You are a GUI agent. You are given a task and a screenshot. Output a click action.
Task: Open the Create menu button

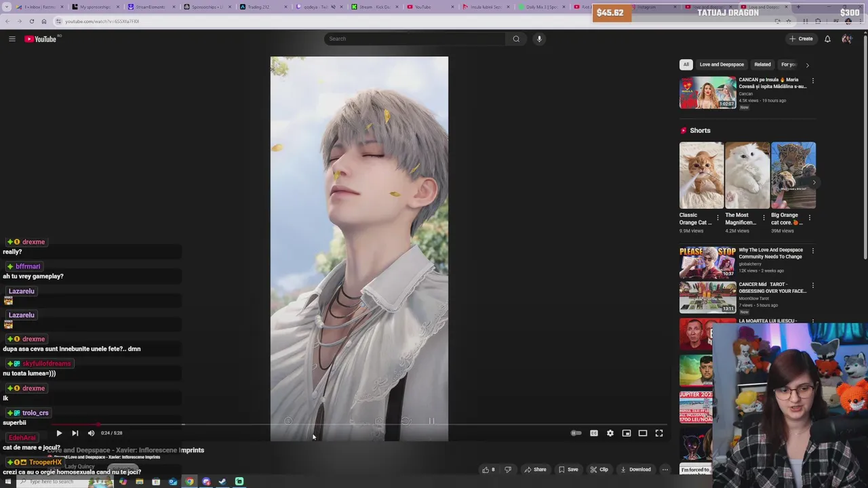[x=801, y=39]
